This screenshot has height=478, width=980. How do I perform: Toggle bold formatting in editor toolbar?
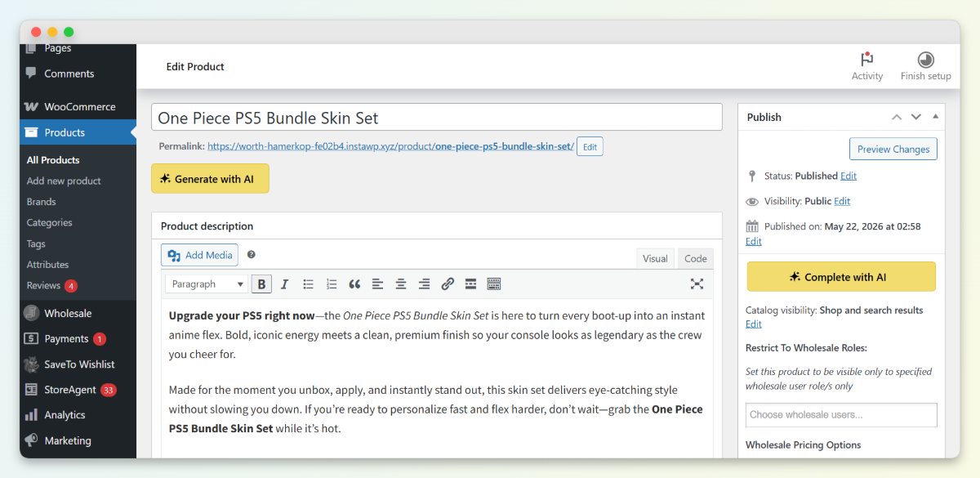[261, 284]
